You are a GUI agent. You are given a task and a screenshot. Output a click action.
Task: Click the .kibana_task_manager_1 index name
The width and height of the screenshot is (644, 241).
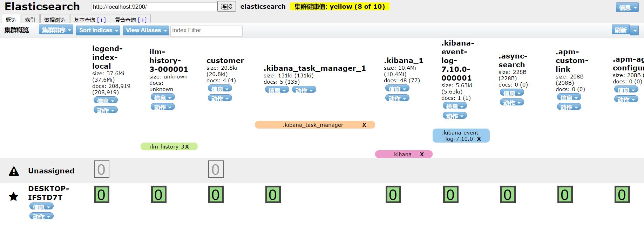click(x=314, y=68)
